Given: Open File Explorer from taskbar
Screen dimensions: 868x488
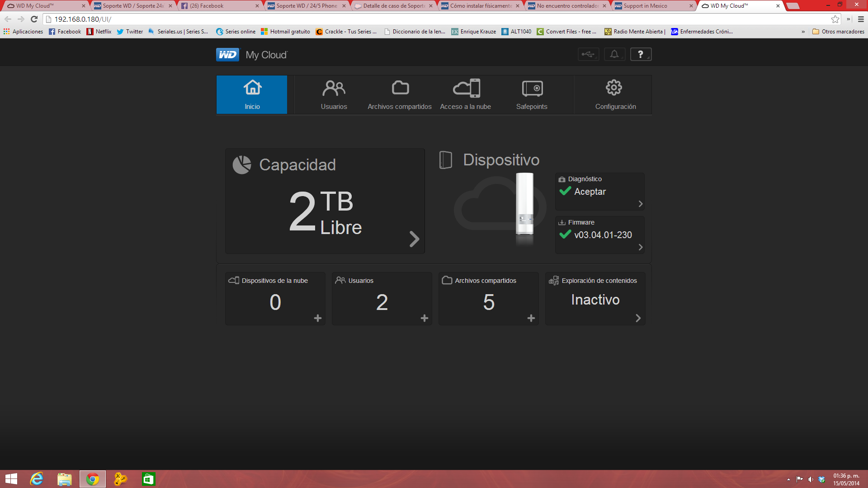Looking at the screenshot, I should click(x=65, y=479).
